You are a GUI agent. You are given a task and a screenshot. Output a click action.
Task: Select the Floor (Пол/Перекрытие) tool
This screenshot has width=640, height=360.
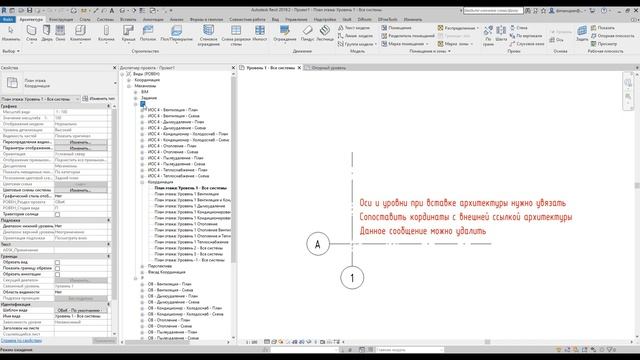tap(176, 33)
